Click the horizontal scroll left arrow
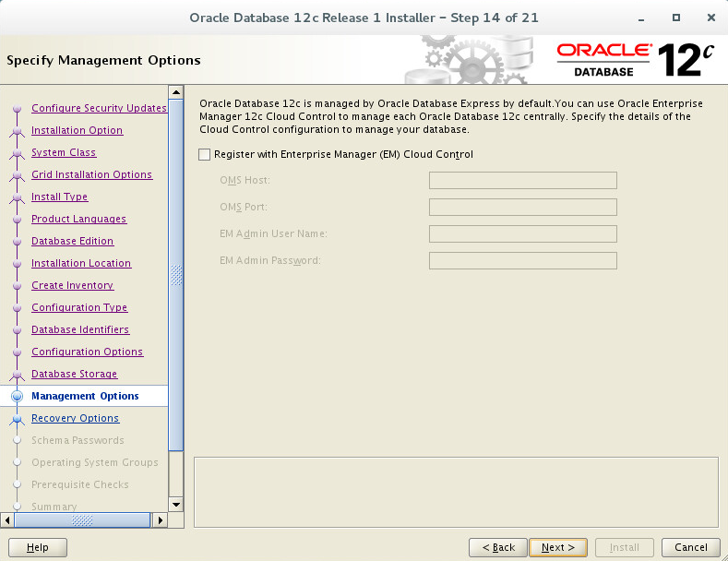The width and height of the screenshot is (728, 561). 7,520
